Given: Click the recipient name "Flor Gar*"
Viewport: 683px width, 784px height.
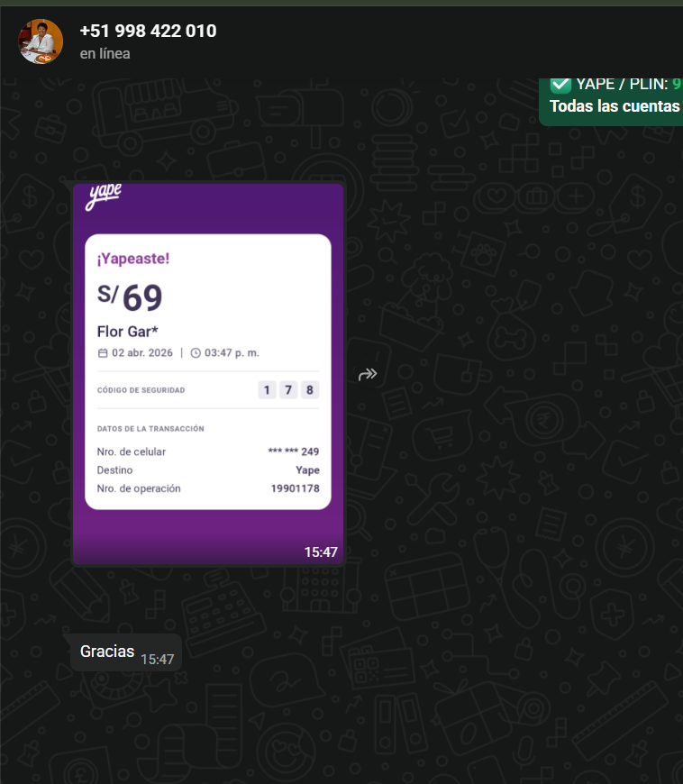Looking at the screenshot, I should pyautogui.click(x=128, y=332).
